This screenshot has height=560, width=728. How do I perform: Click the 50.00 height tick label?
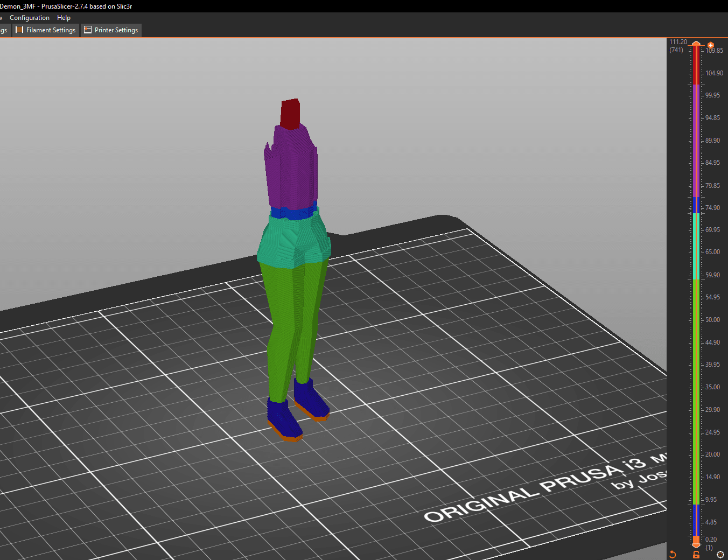712,320
